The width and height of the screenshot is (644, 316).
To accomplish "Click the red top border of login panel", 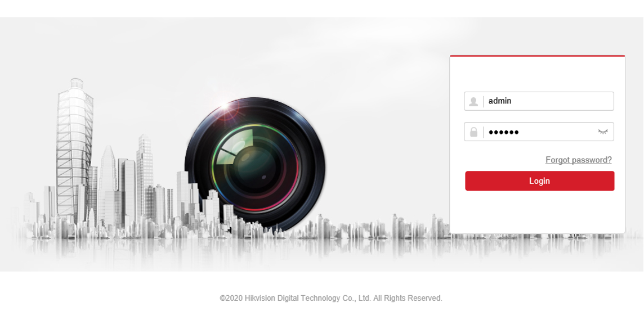I will click(x=537, y=56).
